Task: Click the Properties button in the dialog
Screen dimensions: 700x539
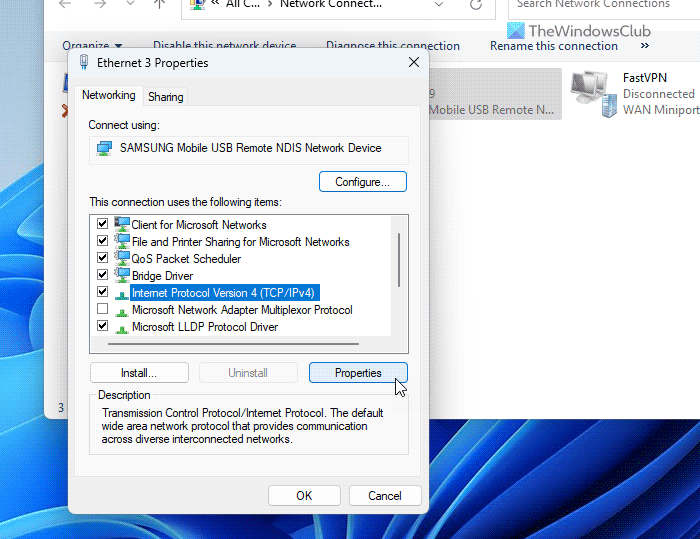Action: coord(358,372)
